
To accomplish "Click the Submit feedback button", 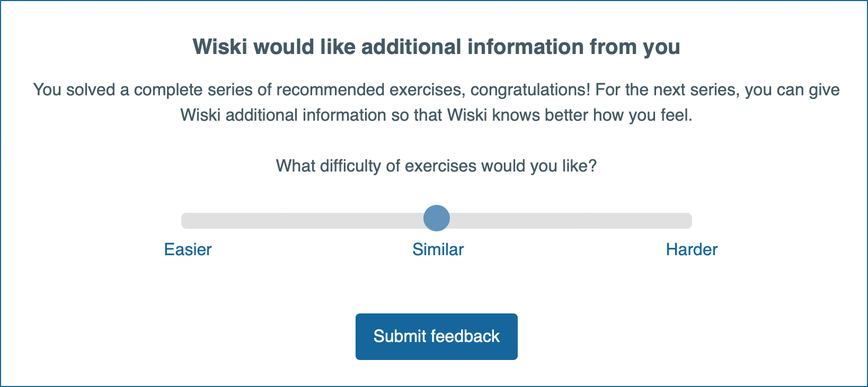I will click(436, 337).
